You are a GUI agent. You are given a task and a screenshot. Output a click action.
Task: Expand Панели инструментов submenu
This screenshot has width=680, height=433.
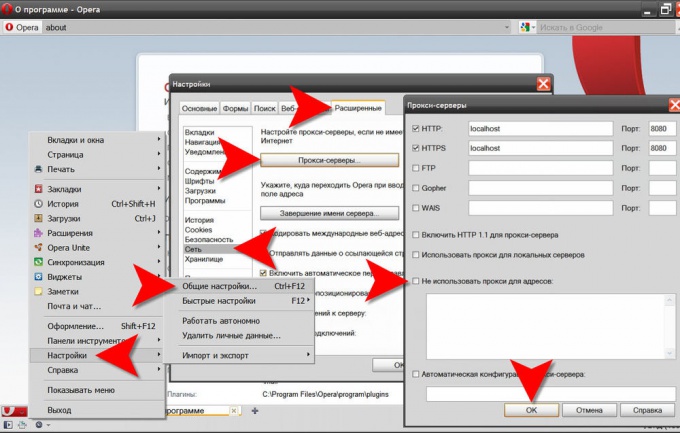click(159, 340)
